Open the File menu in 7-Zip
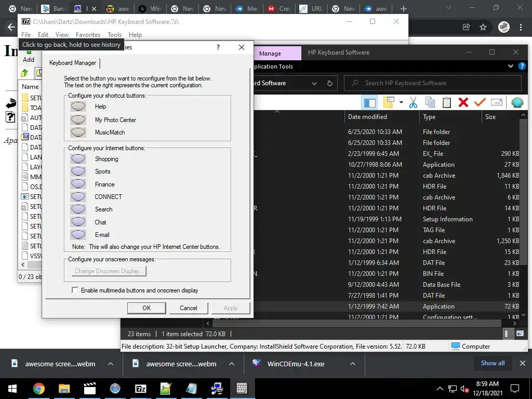532x399 pixels. point(26,35)
